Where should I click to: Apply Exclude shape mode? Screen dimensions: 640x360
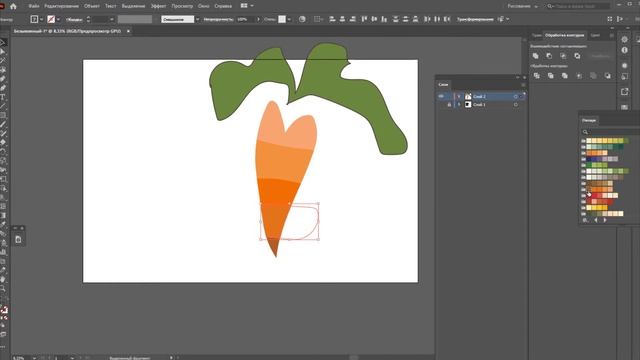pyautogui.click(x=577, y=56)
